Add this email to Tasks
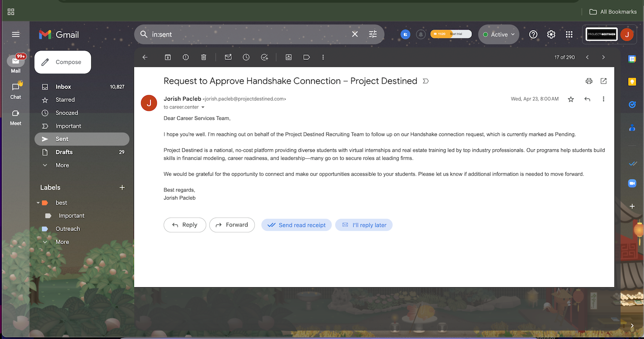 coord(264,57)
